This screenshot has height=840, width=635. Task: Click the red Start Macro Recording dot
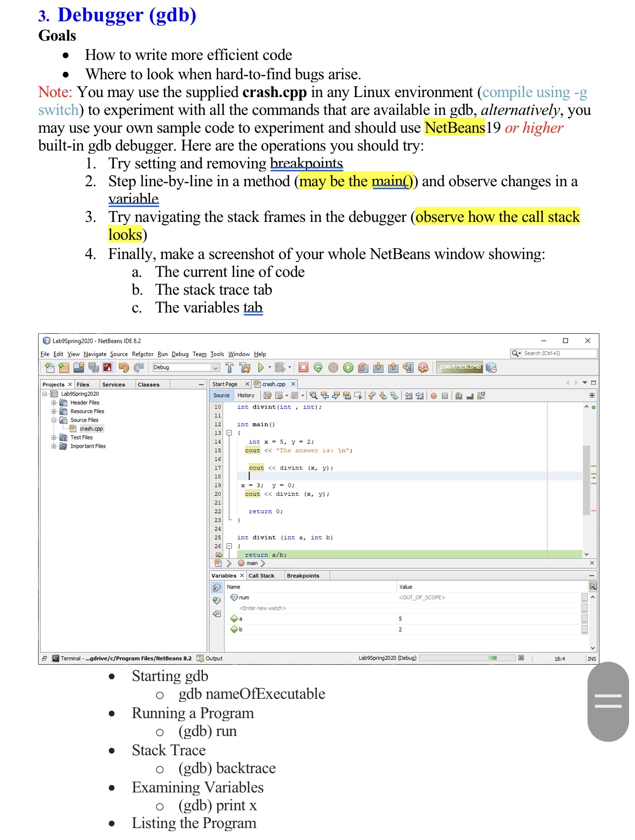[434, 396]
